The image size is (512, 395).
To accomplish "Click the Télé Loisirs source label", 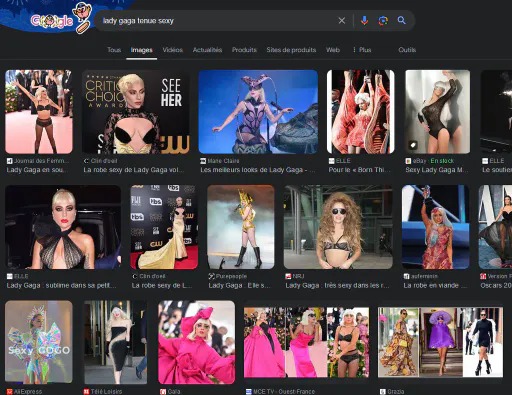I will pos(103,392).
